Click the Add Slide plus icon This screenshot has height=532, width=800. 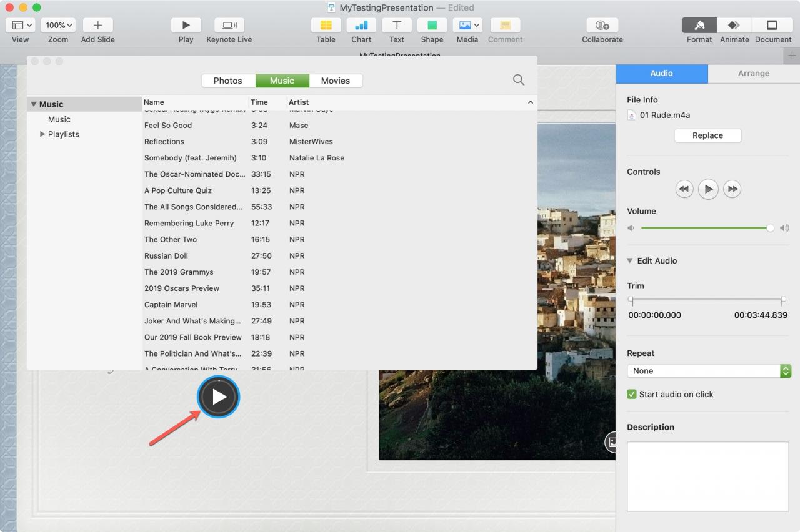coord(97,26)
